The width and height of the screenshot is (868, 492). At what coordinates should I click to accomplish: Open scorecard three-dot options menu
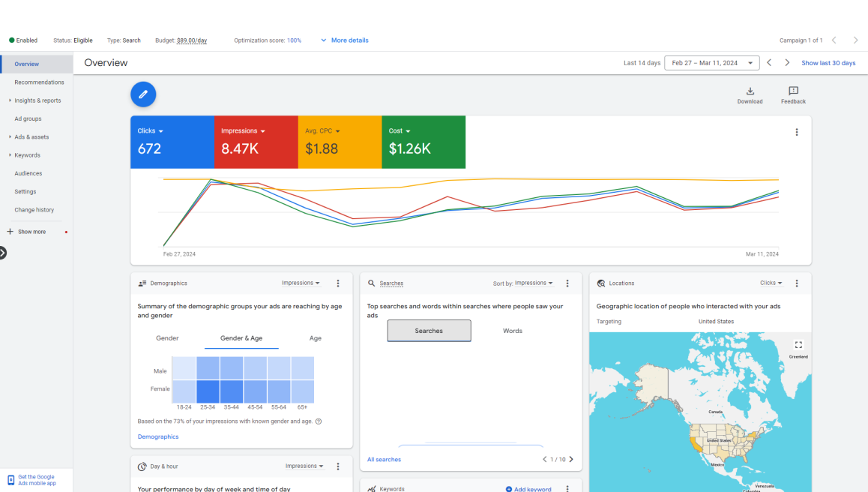(797, 133)
